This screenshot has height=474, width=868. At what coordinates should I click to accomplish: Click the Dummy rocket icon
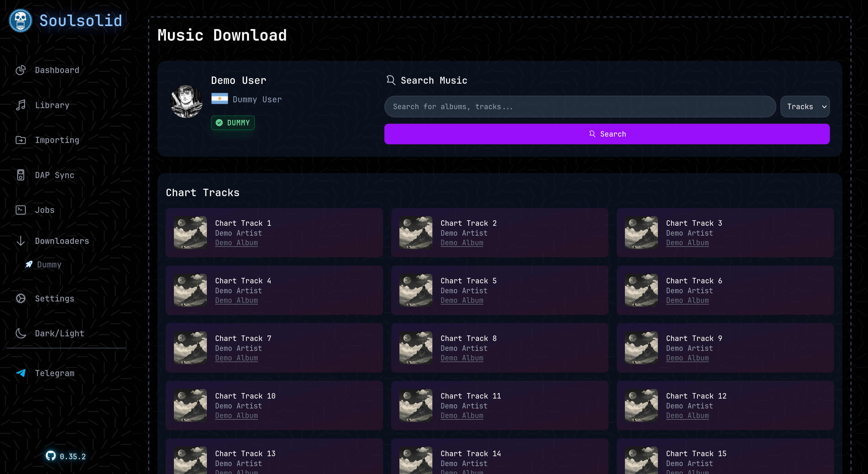pyautogui.click(x=28, y=264)
